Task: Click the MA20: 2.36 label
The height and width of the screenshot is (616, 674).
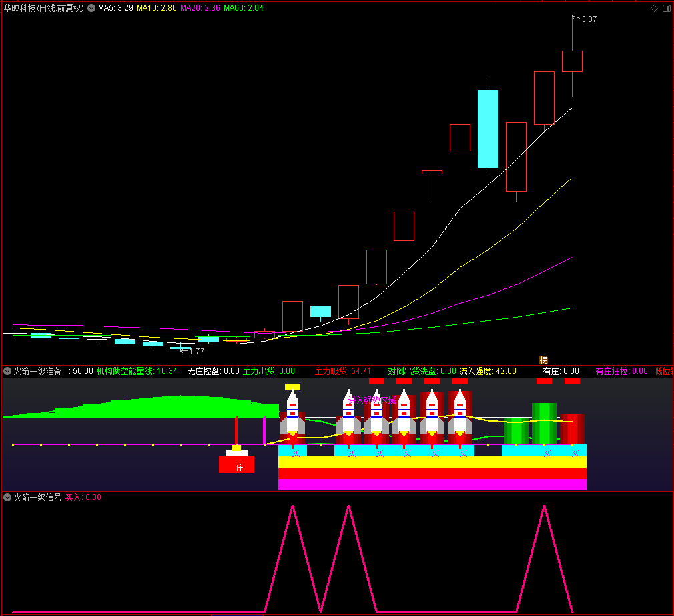Action: [200, 8]
